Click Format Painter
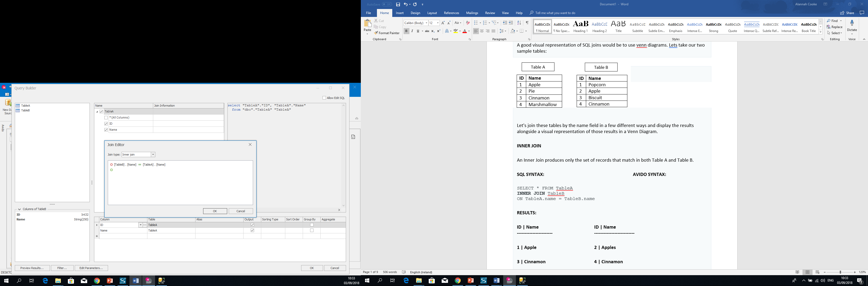868x286 pixels. [x=387, y=33]
